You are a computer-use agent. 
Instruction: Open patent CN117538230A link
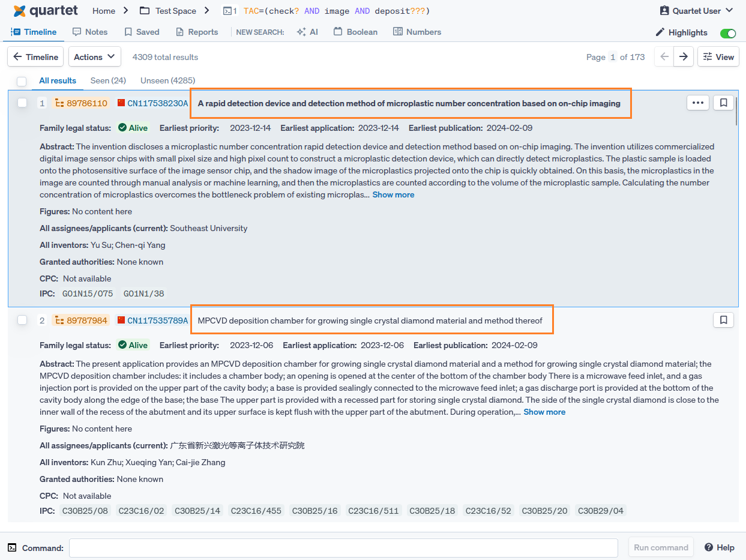tap(157, 103)
